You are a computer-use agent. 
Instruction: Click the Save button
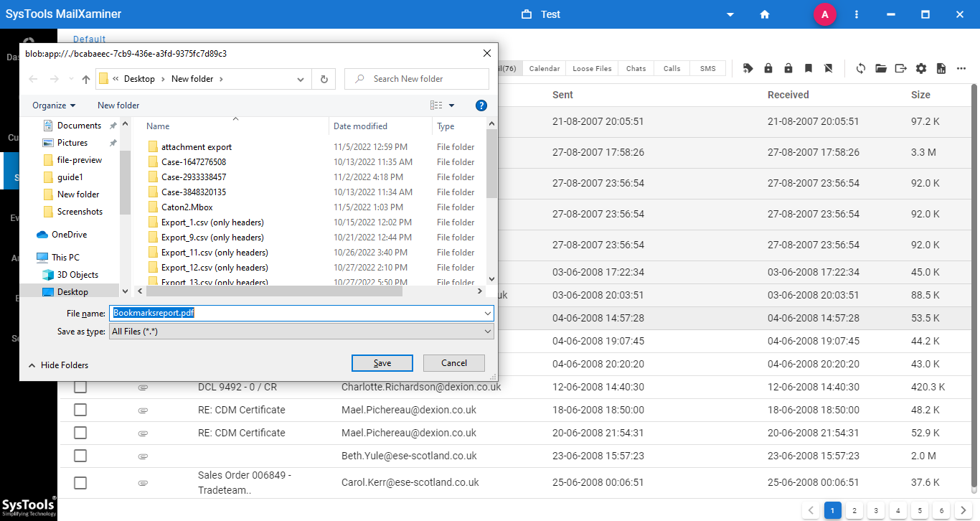tap(382, 363)
